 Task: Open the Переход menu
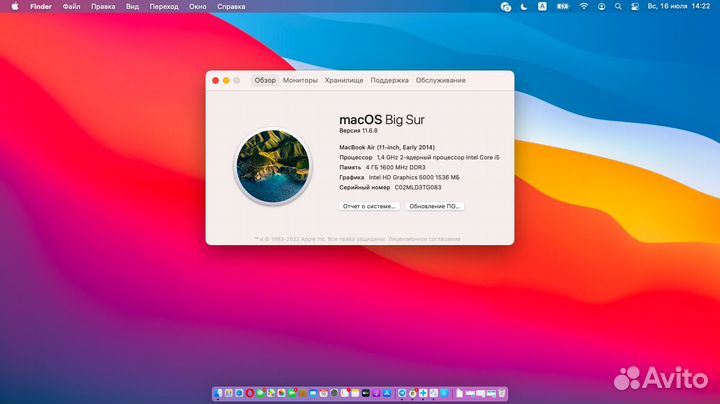[x=164, y=6]
